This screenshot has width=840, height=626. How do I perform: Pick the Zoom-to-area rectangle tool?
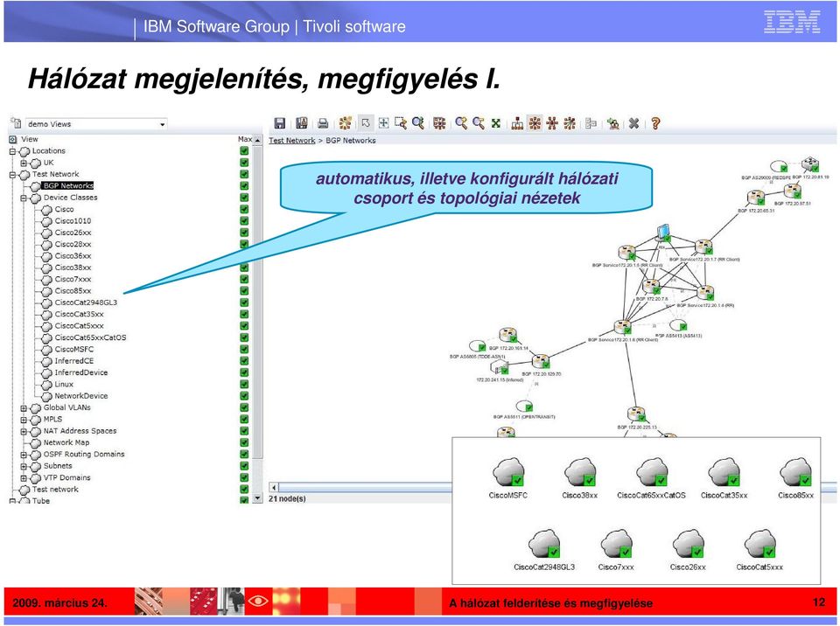tap(401, 123)
